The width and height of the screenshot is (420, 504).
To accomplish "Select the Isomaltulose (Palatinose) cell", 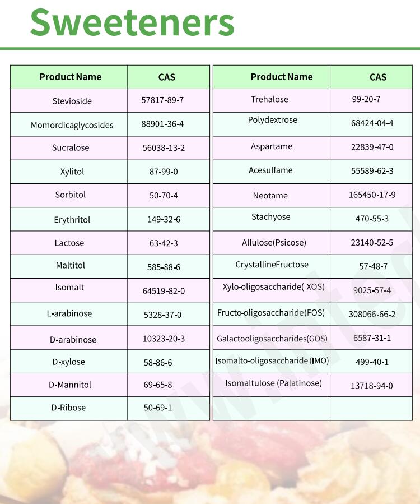I will pyautogui.click(x=273, y=383).
